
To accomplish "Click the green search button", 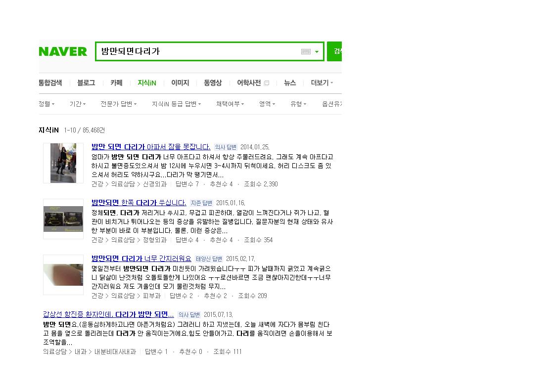I will 335,51.
